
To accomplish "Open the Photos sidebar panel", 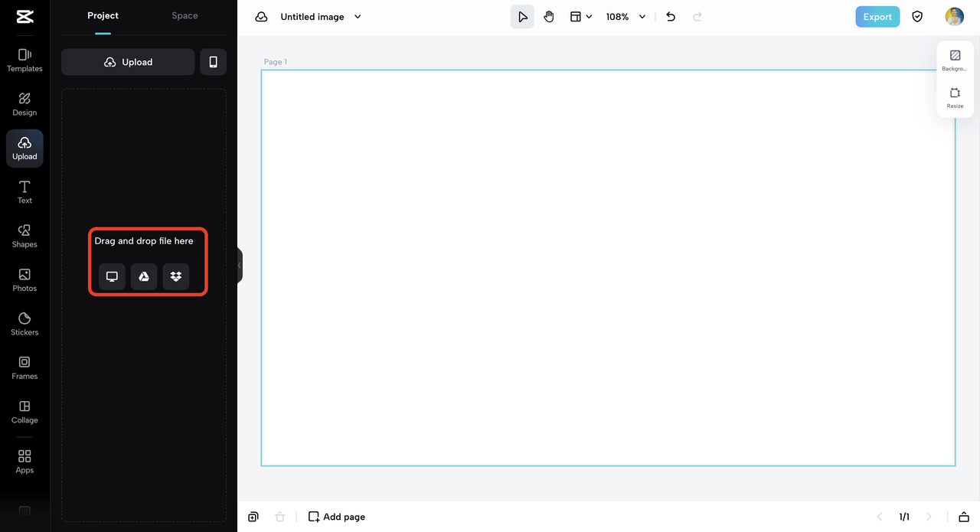I will click(x=24, y=280).
